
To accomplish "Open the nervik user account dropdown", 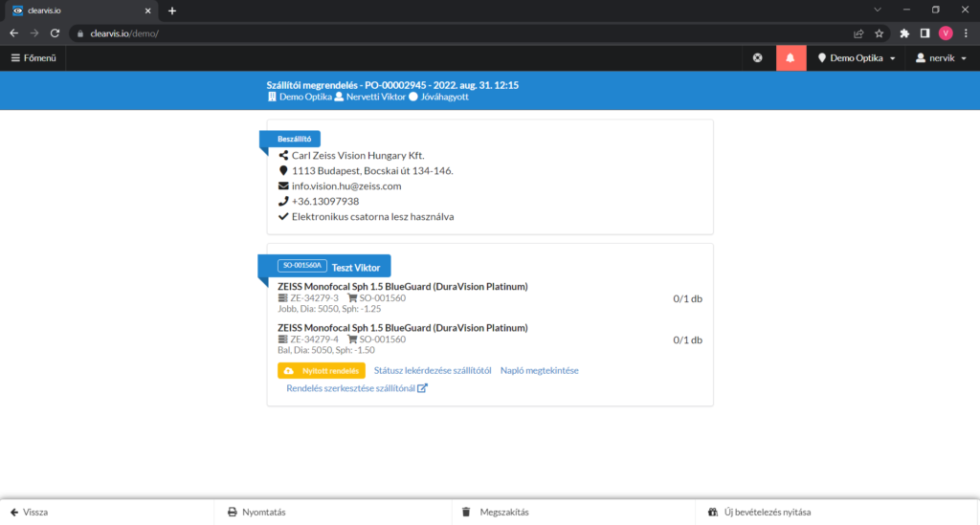I will [942, 58].
